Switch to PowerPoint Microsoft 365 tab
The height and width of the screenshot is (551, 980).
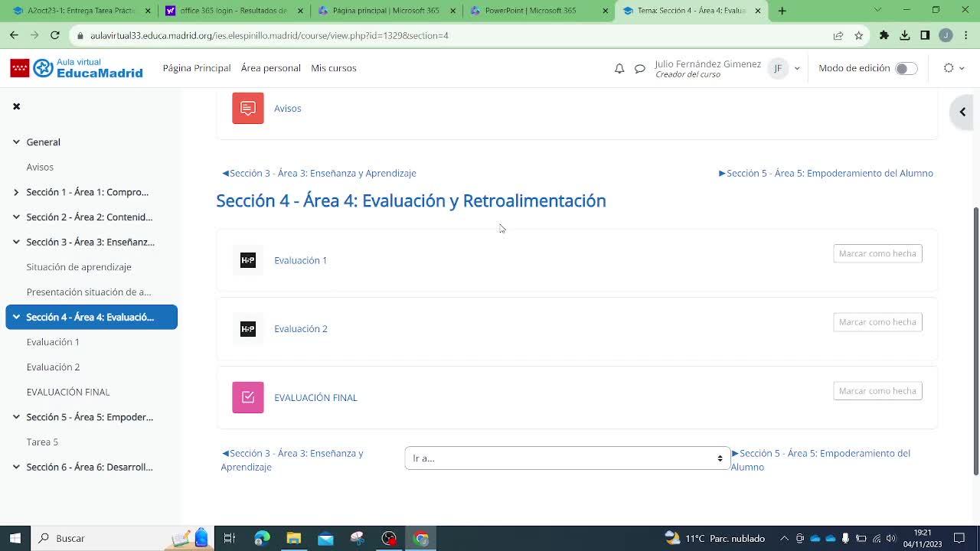537,11
